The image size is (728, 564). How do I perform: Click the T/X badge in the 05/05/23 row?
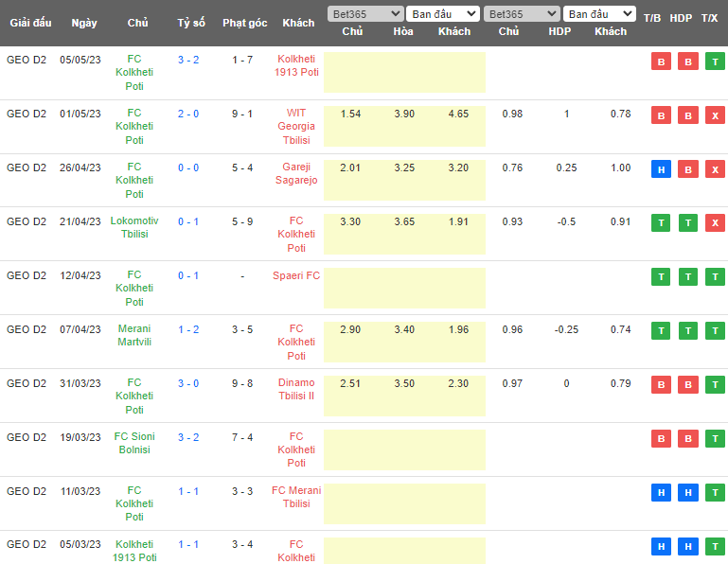point(714,62)
